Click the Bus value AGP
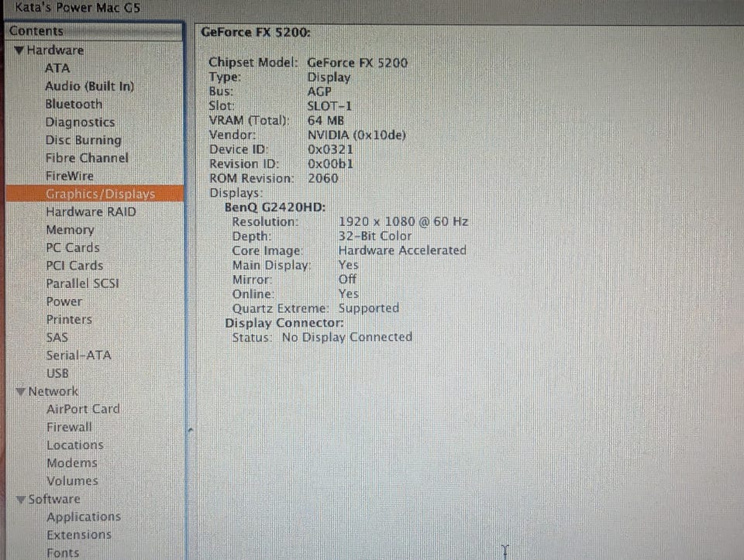Screen dimensions: 744x560 319,91
